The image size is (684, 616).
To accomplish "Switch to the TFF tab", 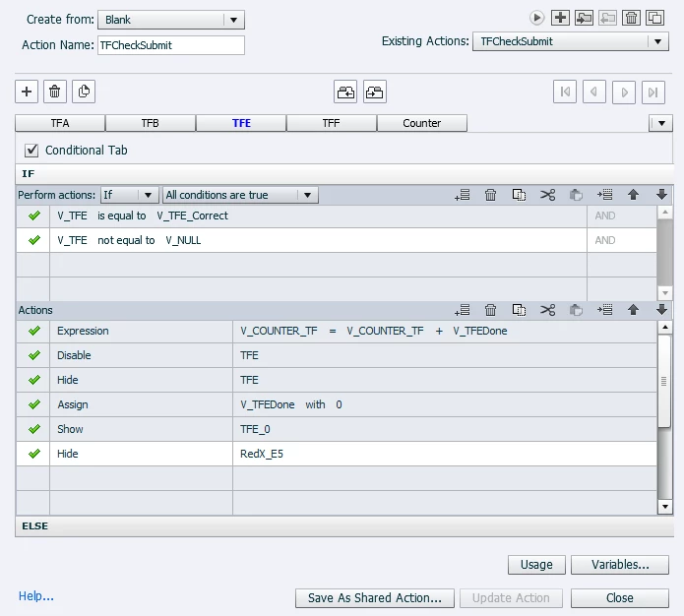I will click(x=331, y=123).
